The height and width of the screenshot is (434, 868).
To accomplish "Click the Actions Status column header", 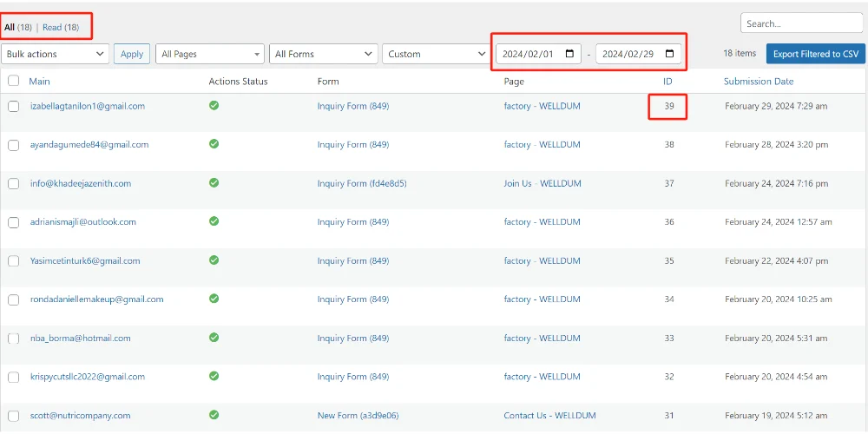I will (238, 82).
